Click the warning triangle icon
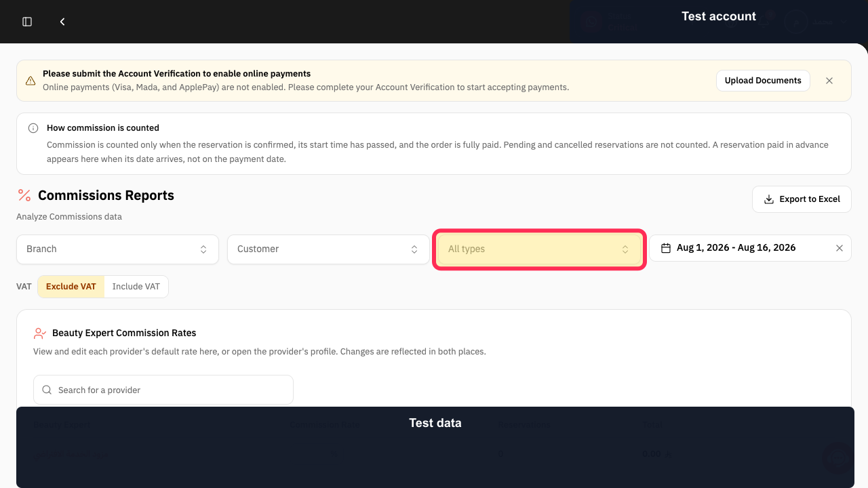 click(31, 81)
